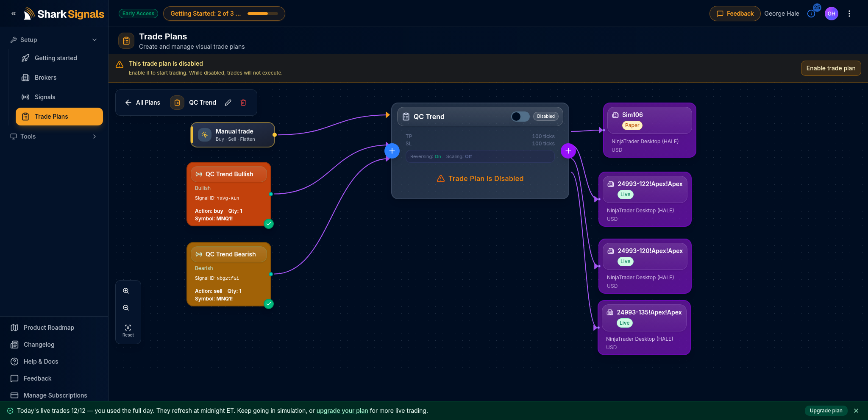The height and width of the screenshot is (420, 868).
Task: Click the pencil icon to rename QC Trend
Action: pyautogui.click(x=228, y=103)
